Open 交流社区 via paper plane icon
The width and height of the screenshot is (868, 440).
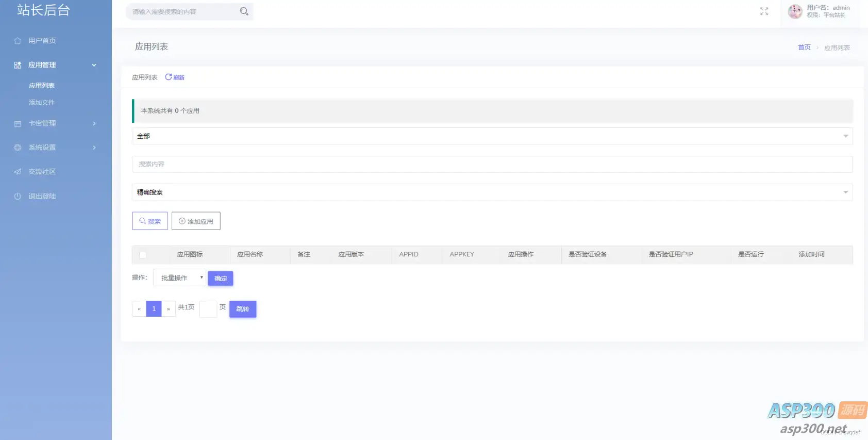(18, 172)
